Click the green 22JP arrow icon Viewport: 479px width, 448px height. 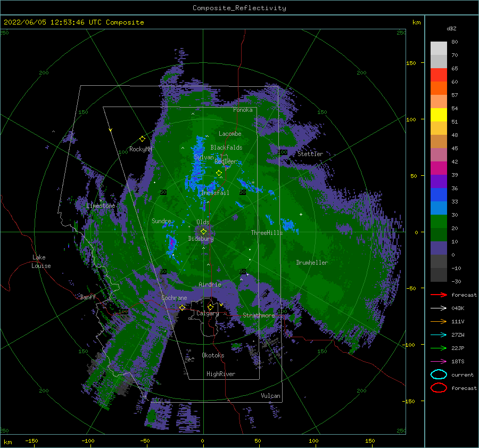(x=439, y=348)
